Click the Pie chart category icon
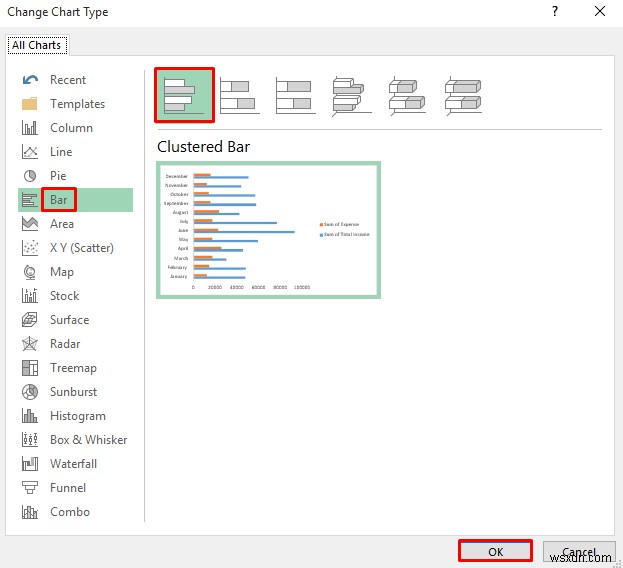Screen dimensions: 623x568 [x=30, y=176]
